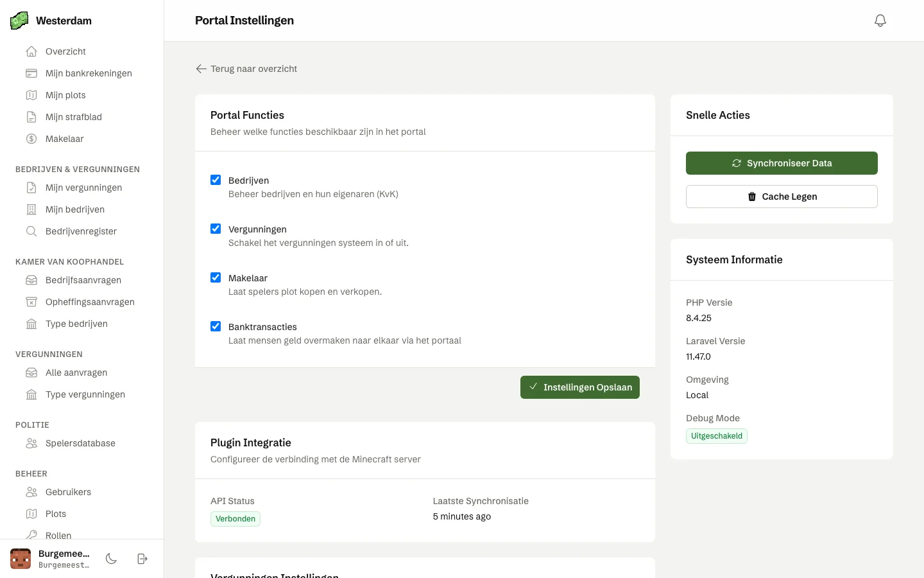Viewport: 924px width, 578px height.
Task: Click Instellingen Opslaan button
Action: pyautogui.click(x=580, y=387)
